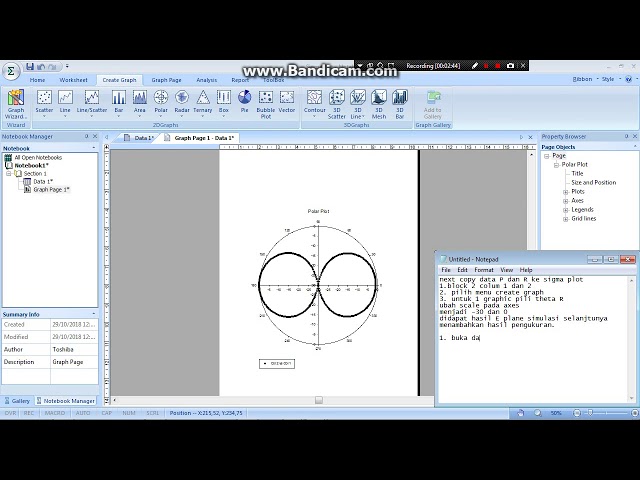Viewport: 640px width, 480px height.
Task: Collapse the Page node in Property Browser
Action: coord(547,156)
